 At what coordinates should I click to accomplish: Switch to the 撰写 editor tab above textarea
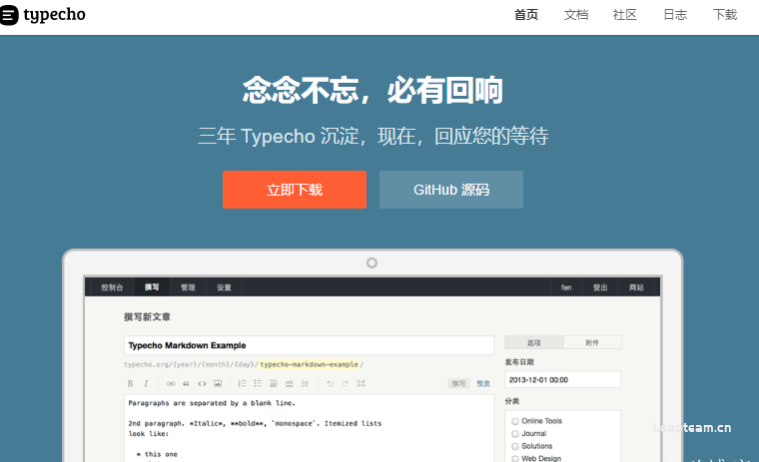pyautogui.click(x=458, y=384)
